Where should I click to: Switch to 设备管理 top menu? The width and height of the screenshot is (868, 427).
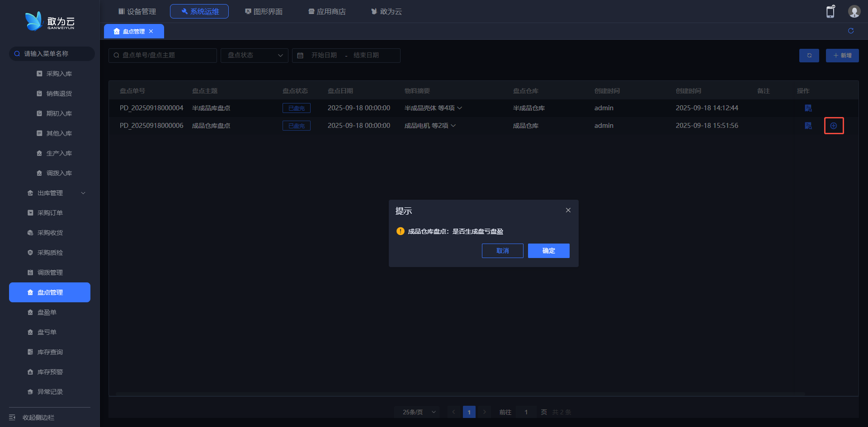[x=137, y=11]
